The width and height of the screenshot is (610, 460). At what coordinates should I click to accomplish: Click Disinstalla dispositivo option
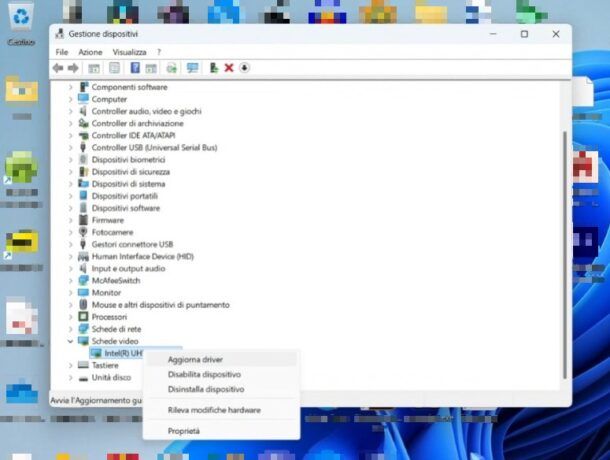click(205, 389)
